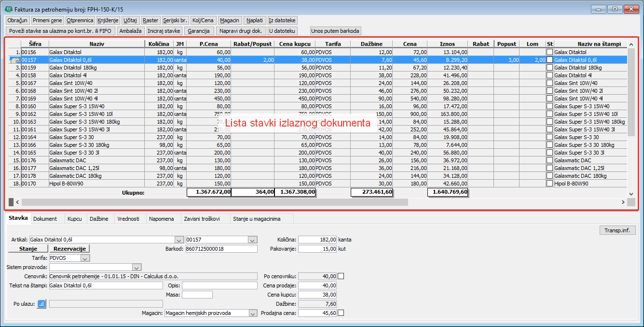Viewport: 644px width, 327px height.
Task: Tick the St checkbox for Galax Ditaktol 180kg
Action: pos(549,68)
